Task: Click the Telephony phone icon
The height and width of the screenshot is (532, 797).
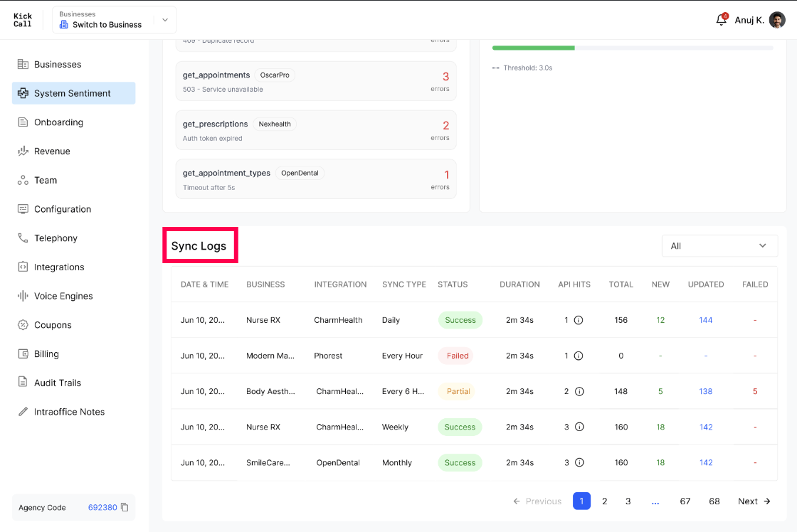Action: pyautogui.click(x=23, y=238)
